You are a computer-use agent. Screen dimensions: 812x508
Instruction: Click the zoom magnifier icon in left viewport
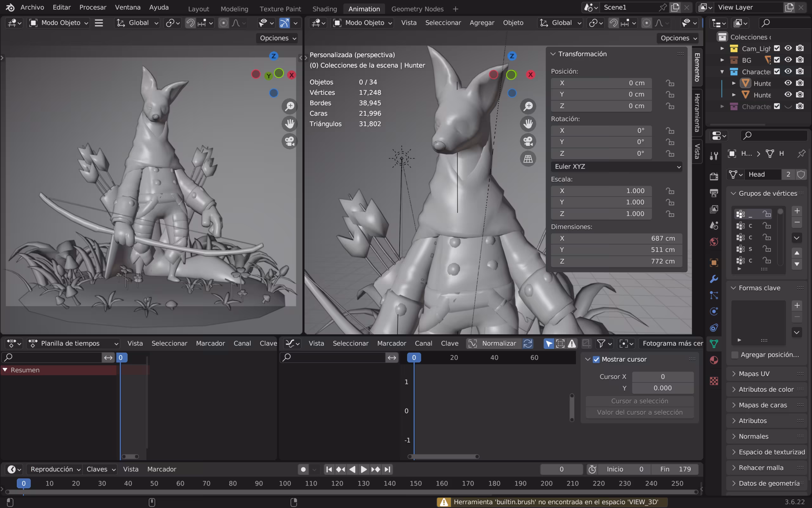click(x=290, y=106)
